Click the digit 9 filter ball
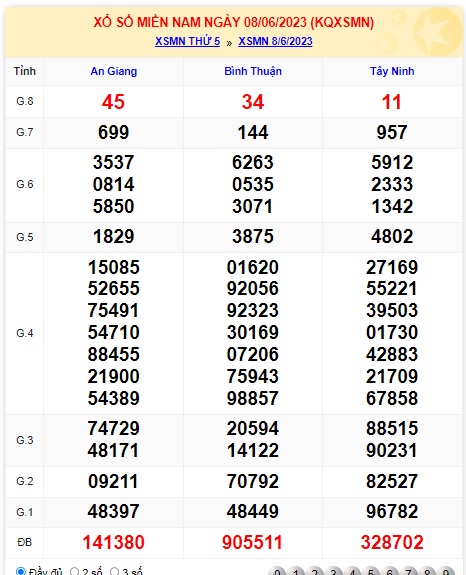The width and height of the screenshot is (466, 575). [446, 571]
